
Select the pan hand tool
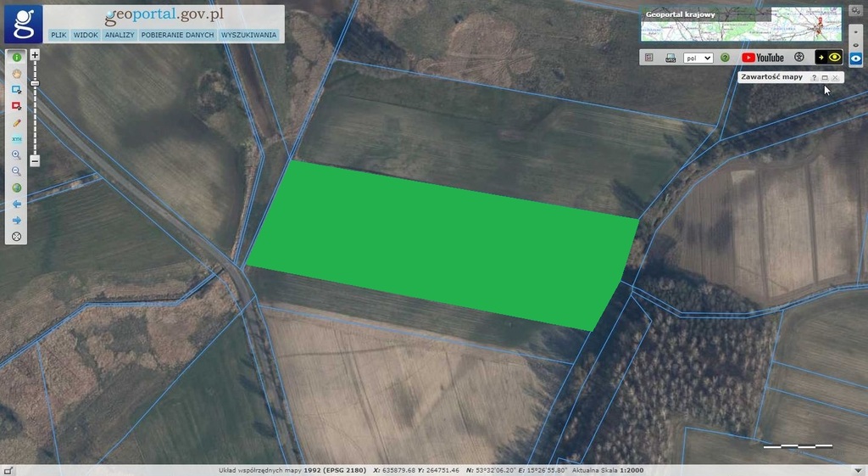16,73
